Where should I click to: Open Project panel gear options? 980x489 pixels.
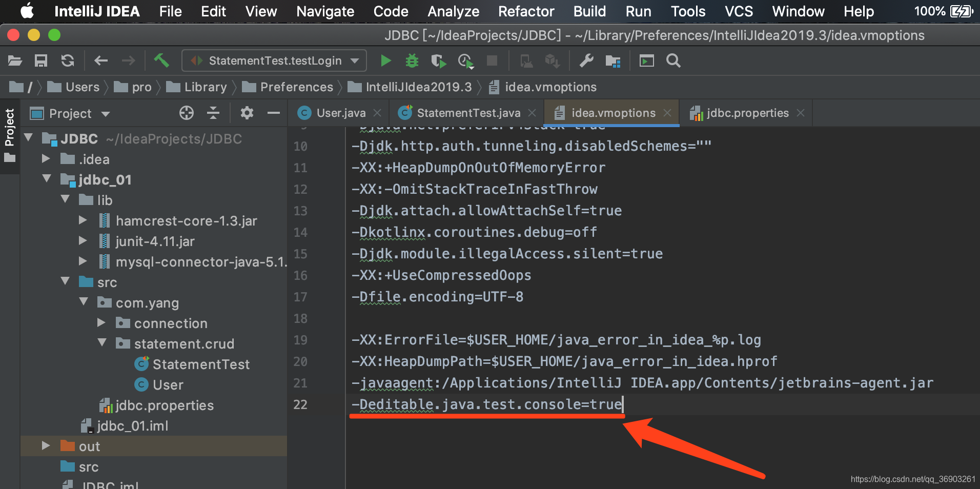(247, 113)
